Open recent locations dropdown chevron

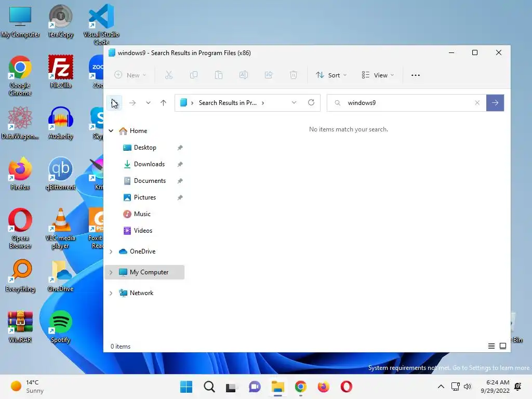148,103
